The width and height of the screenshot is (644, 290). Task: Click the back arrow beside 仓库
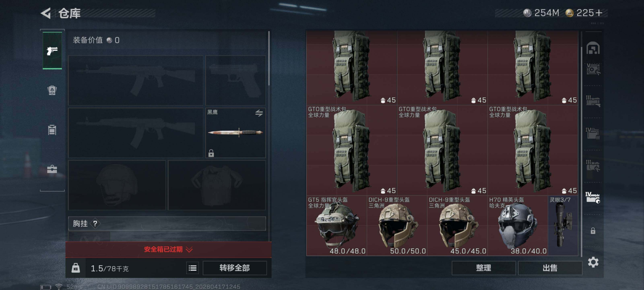pos(46,13)
